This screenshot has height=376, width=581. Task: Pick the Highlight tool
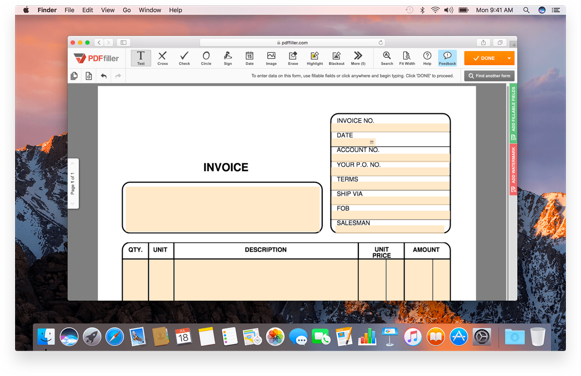pyautogui.click(x=315, y=58)
